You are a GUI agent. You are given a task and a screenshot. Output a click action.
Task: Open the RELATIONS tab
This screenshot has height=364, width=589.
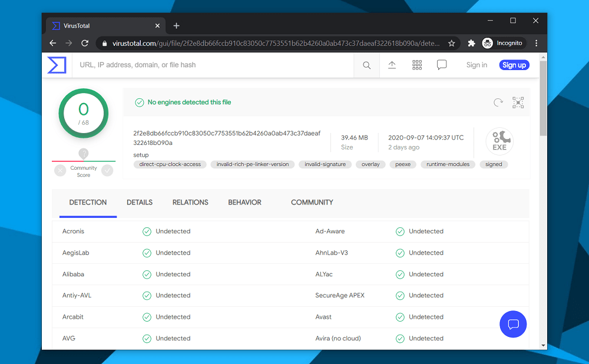tap(190, 203)
